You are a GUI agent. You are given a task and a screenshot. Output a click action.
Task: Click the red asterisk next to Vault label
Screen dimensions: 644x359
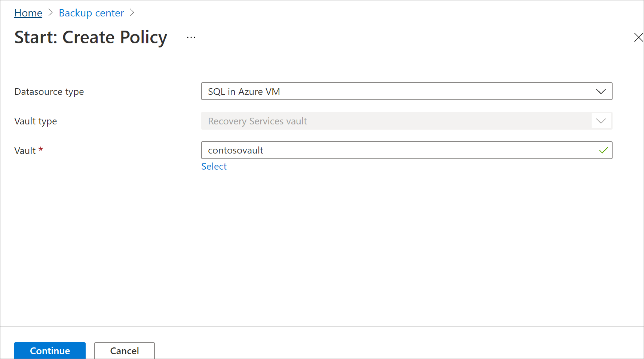(41, 149)
